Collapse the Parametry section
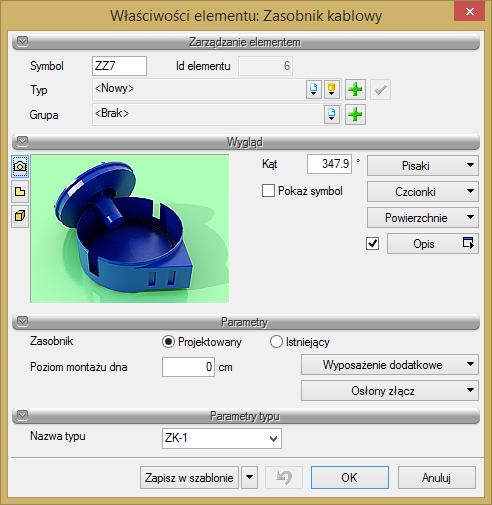 (23, 321)
